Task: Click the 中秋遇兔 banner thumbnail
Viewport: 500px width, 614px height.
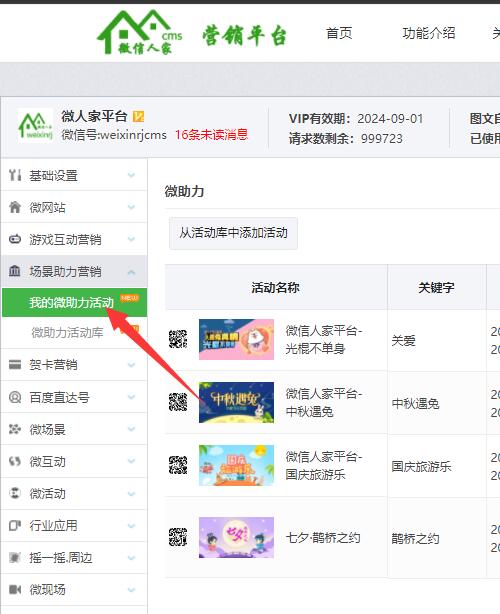Action: tap(236, 402)
